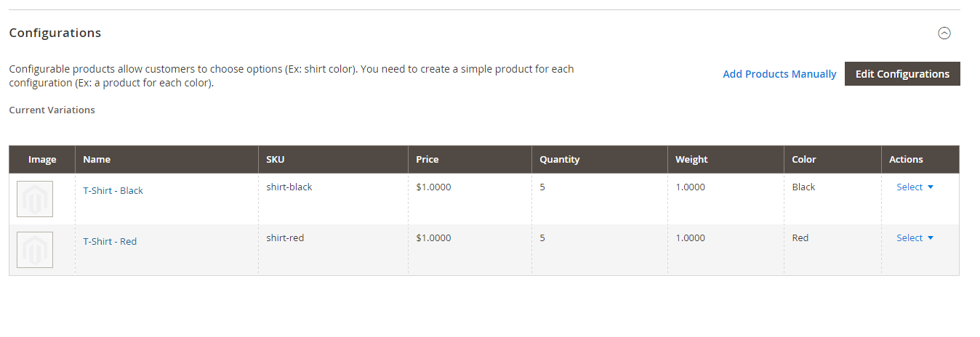
Task: Click the Edit Configurations button
Action: [902, 74]
